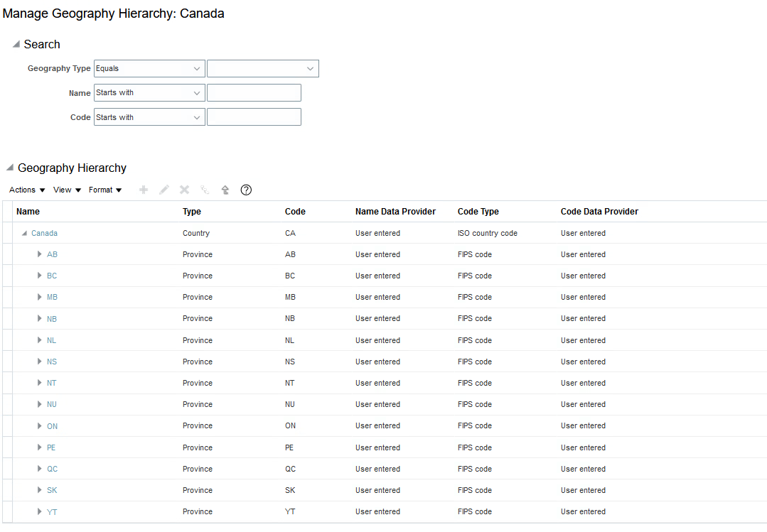Image resolution: width=767 pixels, height=532 pixels.
Task: Click the 'QC' code cell
Action: tap(290, 469)
